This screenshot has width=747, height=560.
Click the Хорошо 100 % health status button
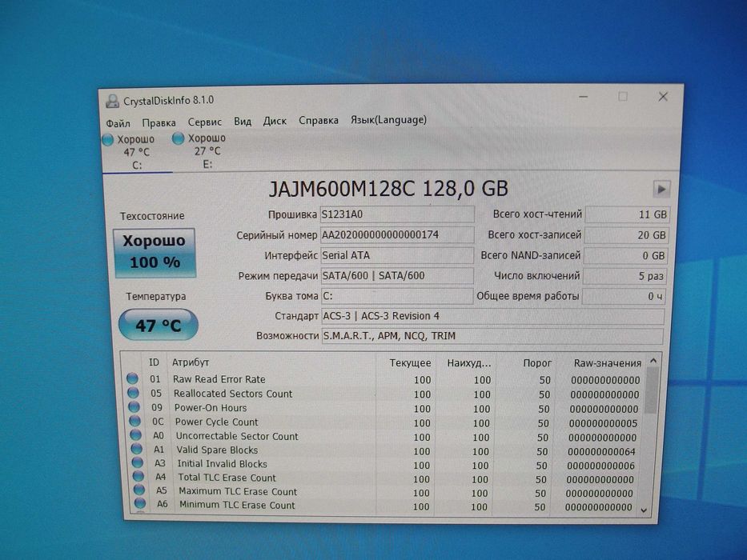[x=155, y=252]
